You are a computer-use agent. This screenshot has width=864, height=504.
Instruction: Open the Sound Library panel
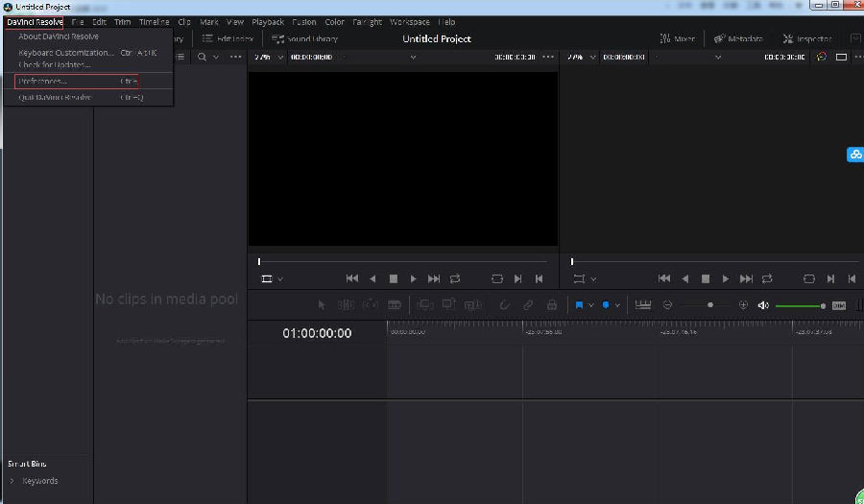pos(304,38)
